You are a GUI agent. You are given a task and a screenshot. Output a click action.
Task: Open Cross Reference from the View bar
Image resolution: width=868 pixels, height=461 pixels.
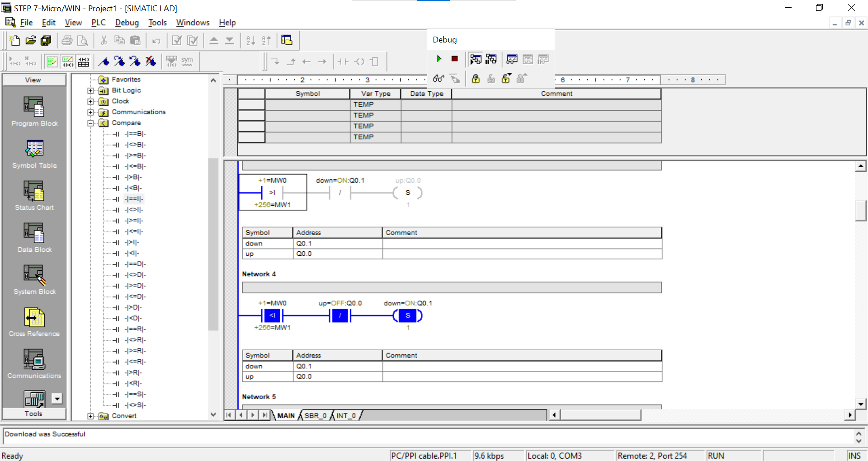(34, 322)
